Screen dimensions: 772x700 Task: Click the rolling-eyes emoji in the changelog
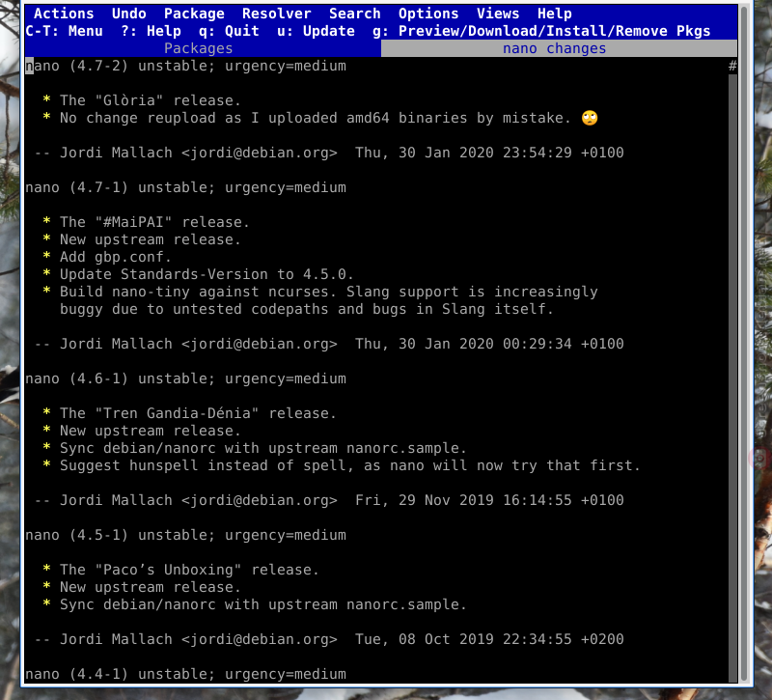click(x=590, y=118)
